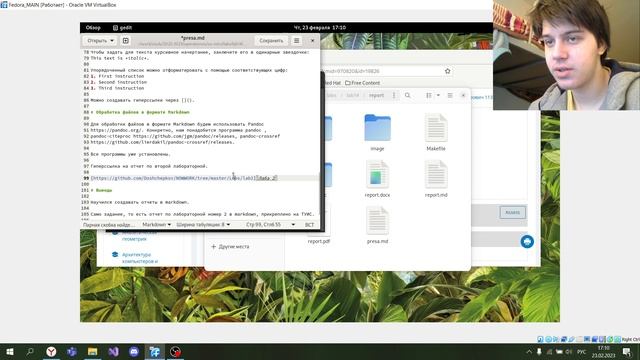This screenshot has width=640, height=360.
Task: Open the 'Стр 99, Стлб 55' position dropdown
Action: coord(270,224)
